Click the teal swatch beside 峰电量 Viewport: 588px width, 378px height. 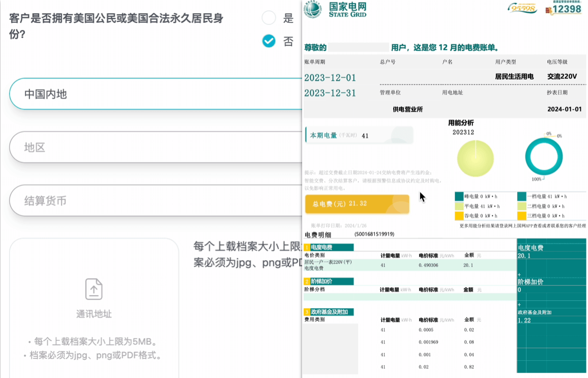[459, 196]
